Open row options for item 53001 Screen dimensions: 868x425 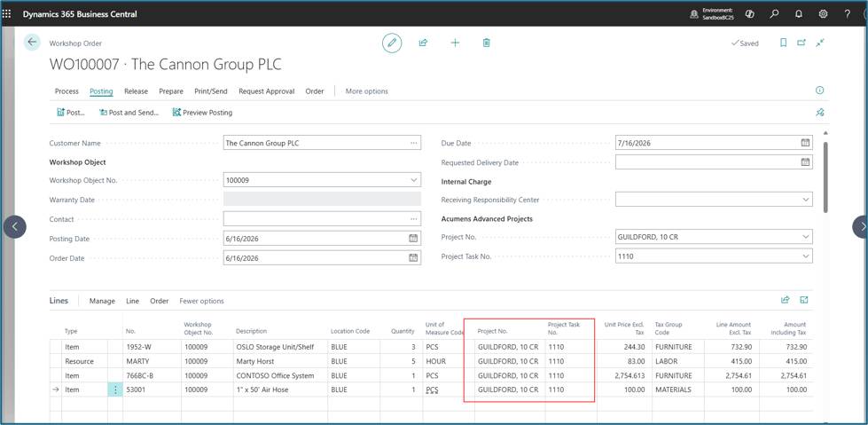point(115,390)
